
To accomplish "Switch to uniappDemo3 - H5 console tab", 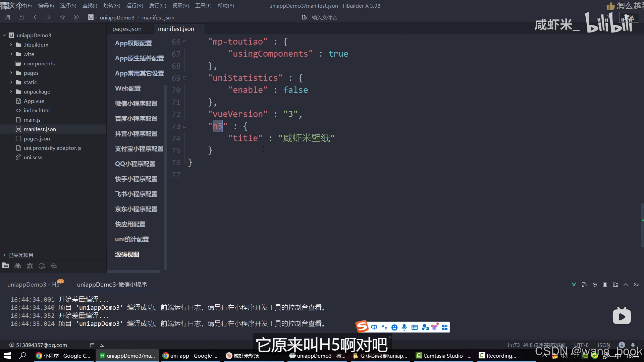I will pos(34,285).
